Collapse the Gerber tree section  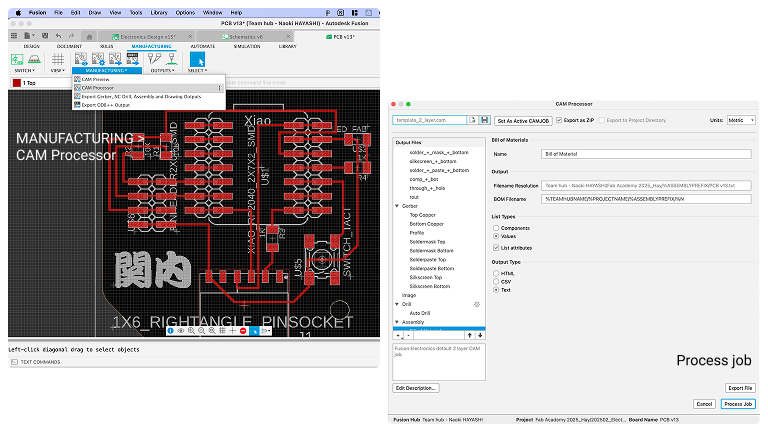click(x=396, y=205)
